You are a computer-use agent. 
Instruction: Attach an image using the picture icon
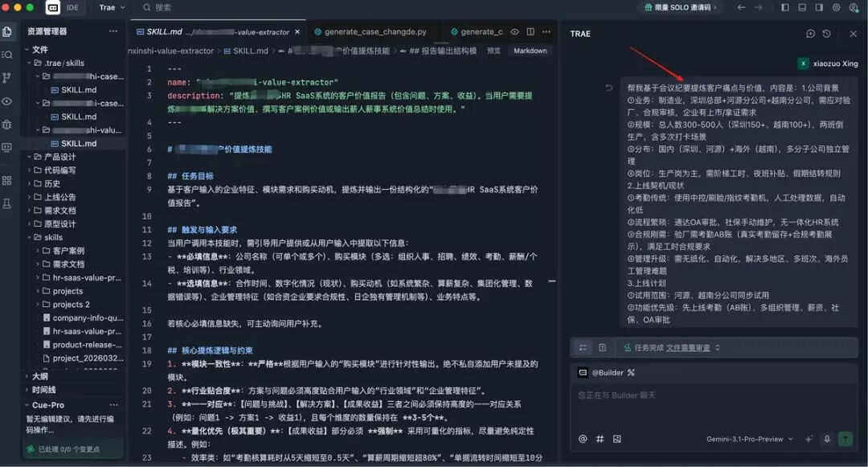(616, 439)
